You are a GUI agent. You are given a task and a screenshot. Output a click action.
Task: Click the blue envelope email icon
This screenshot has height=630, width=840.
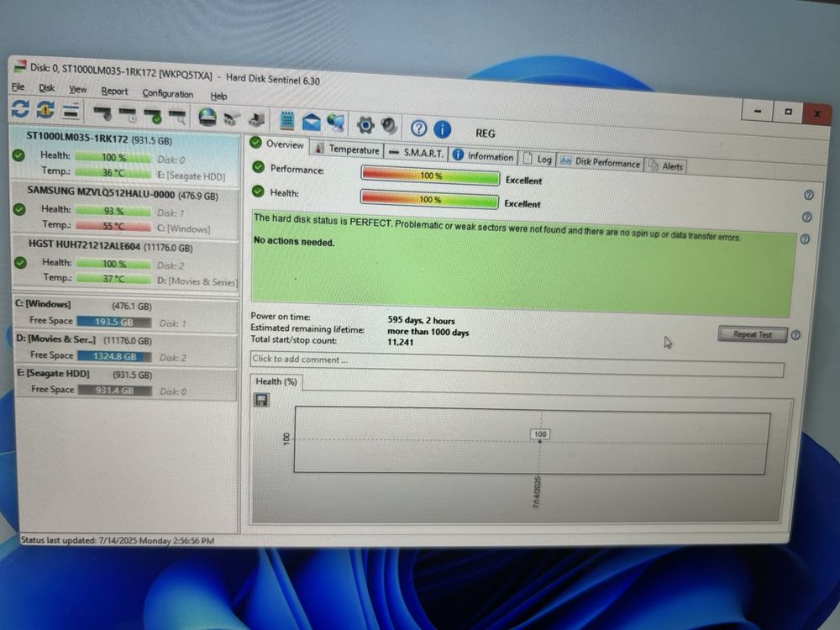312,122
